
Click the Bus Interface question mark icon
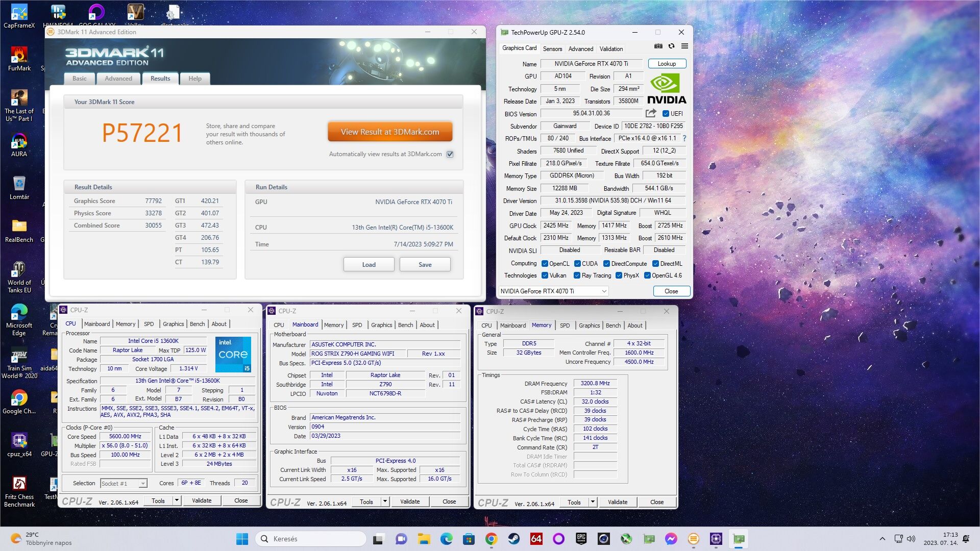point(684,138)
